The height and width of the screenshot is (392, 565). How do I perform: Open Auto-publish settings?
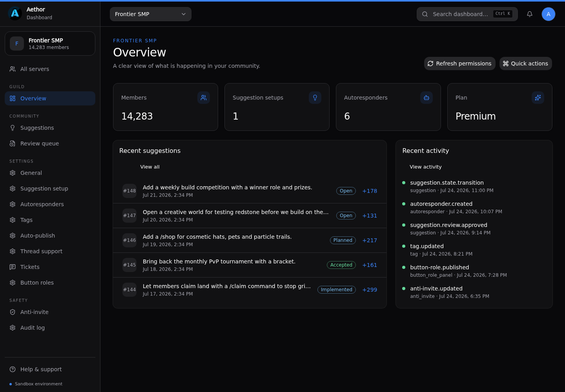point(50,236)
